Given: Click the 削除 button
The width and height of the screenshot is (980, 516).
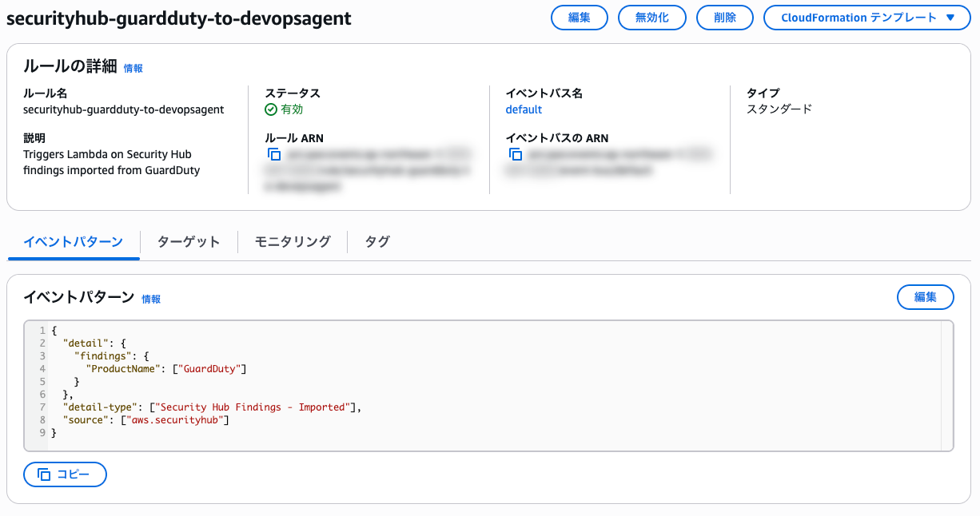Looking at the screenshot, I should click(725, 18).
